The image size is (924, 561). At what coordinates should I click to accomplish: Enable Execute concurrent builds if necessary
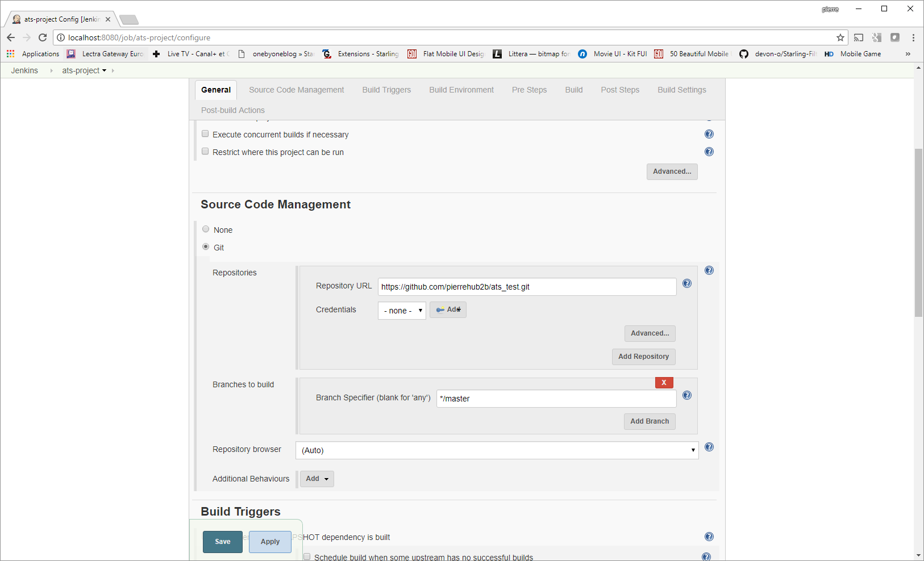[x=205, y=134]
